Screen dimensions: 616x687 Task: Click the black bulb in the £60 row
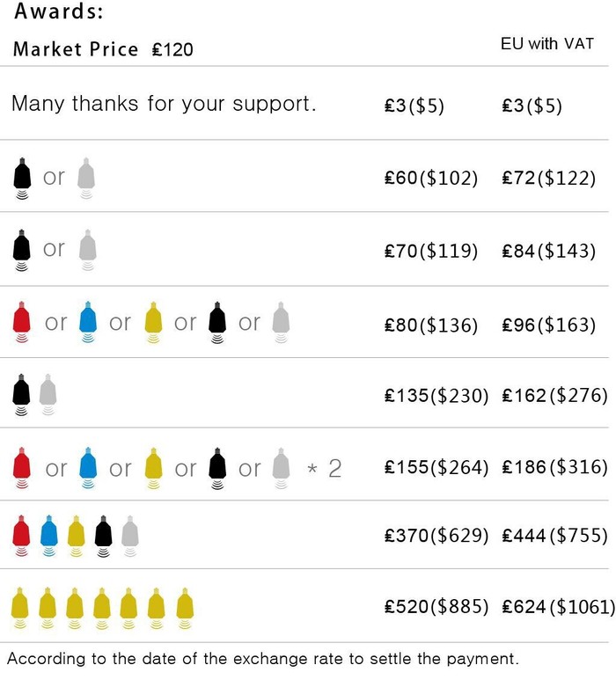coord(22,179)
